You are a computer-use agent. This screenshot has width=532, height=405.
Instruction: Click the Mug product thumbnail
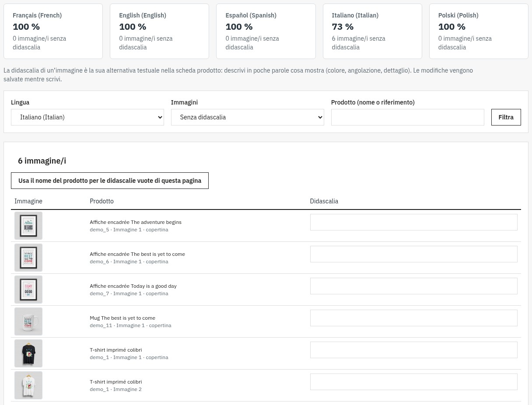[x=28, y=321]
